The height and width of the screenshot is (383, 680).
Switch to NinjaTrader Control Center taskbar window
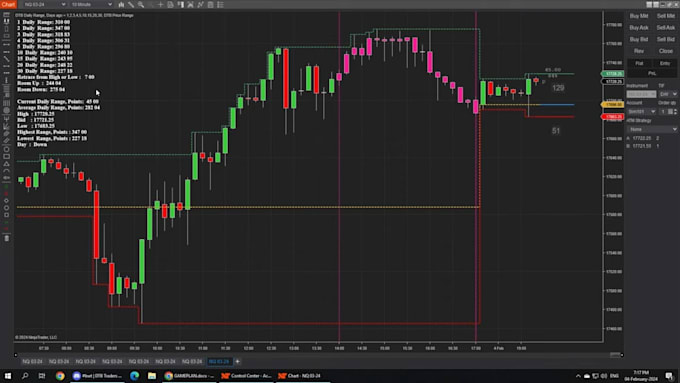[x=246, y=376]
